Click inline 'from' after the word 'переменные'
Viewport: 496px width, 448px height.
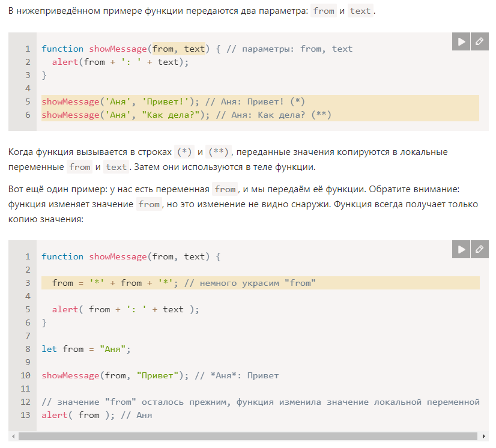[80, 167]
